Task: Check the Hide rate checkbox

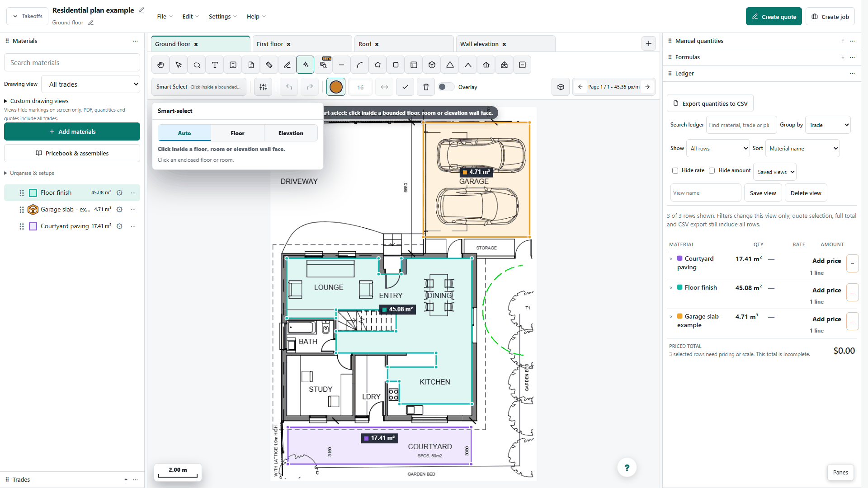Action: (x=675, y=171)
